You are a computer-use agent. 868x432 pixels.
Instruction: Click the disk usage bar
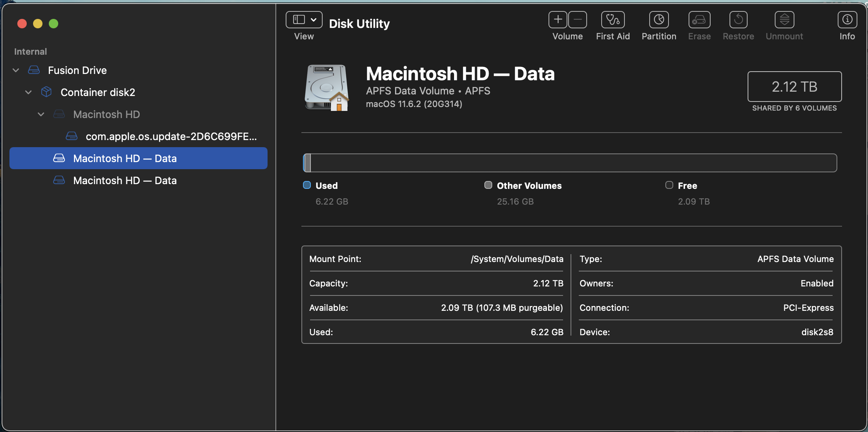coord(570,163)
